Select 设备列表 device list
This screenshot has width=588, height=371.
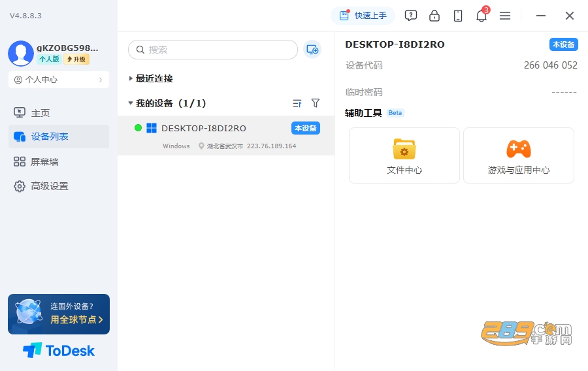59,137
